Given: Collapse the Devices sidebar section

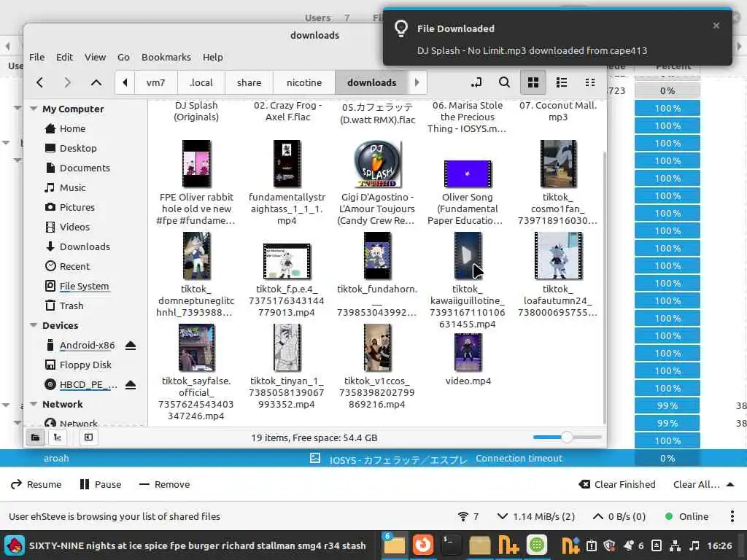Looking at the screenshot, I should click(x=34, y=325).
